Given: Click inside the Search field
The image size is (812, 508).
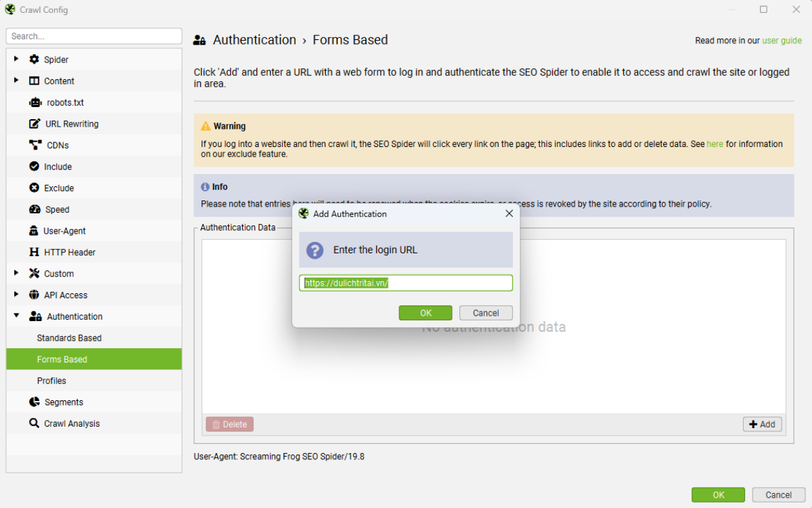Looking at the screenshot, I should tap(93, 35).
